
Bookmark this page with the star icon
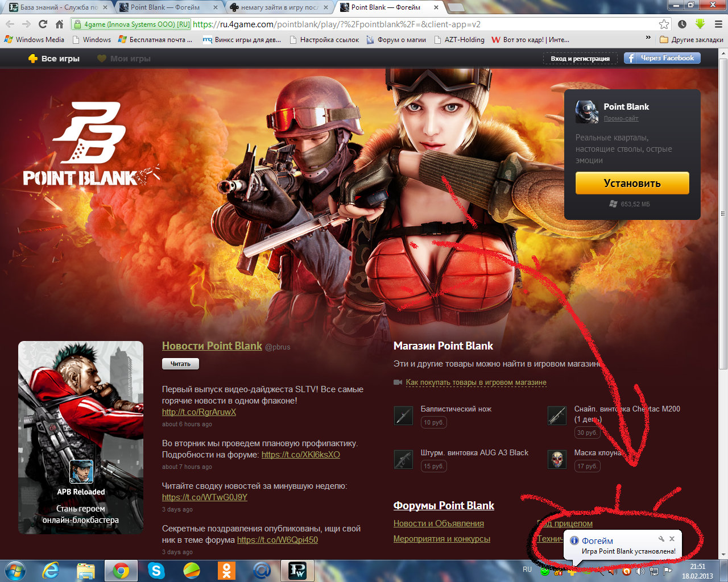tap(664, 24)
